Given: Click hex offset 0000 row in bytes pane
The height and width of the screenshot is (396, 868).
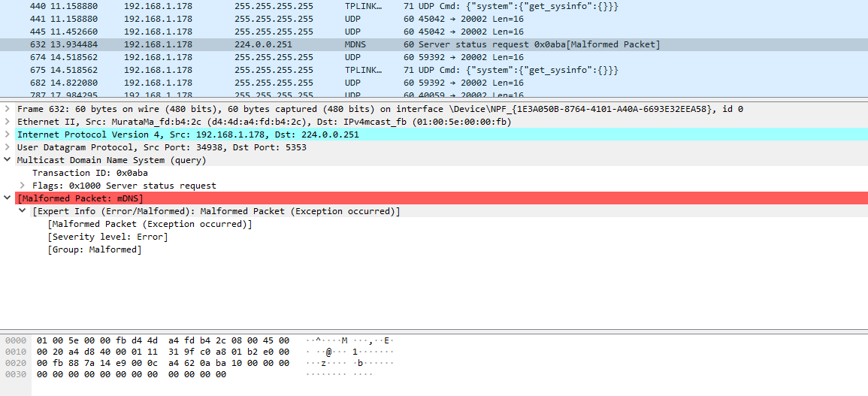Looking at the screenshot, I should pos(16,340).
